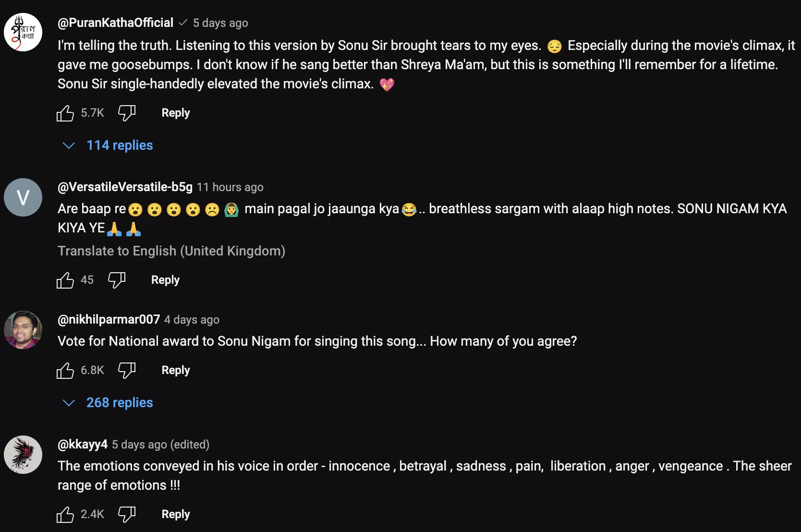The height and width of the screenshot is (532, 801).
Task: Like the @kkayy4 comment
Action: (x=65, y=515)
